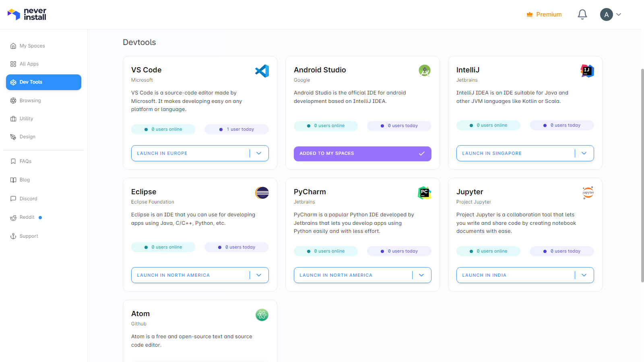Click the PyCharm card title
Image resolution: width=644 pixels, height=362 pixels.
tap(310, 192)
